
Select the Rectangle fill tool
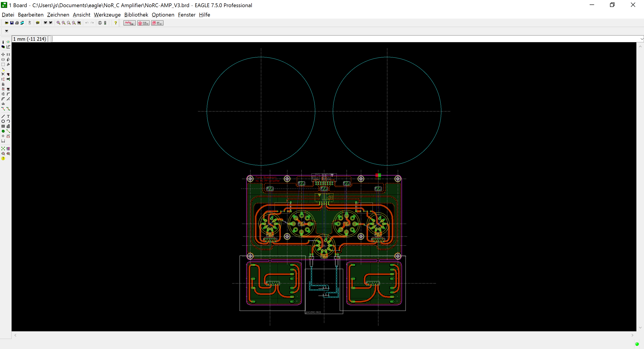pos(3,126)
